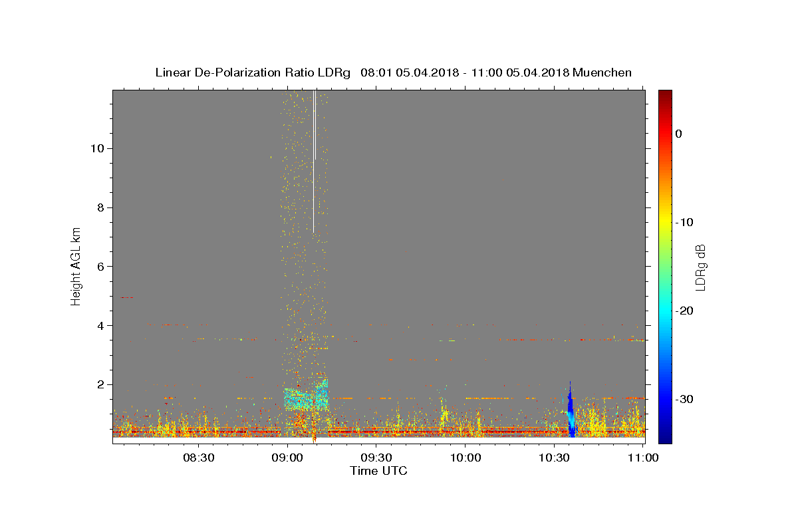Click the height tick label 2

pos(100,384)
